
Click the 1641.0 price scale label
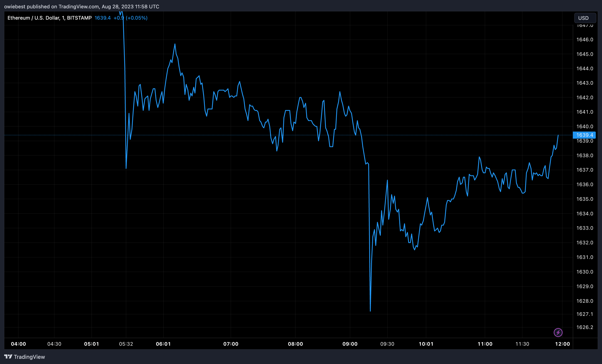(585, 112)
